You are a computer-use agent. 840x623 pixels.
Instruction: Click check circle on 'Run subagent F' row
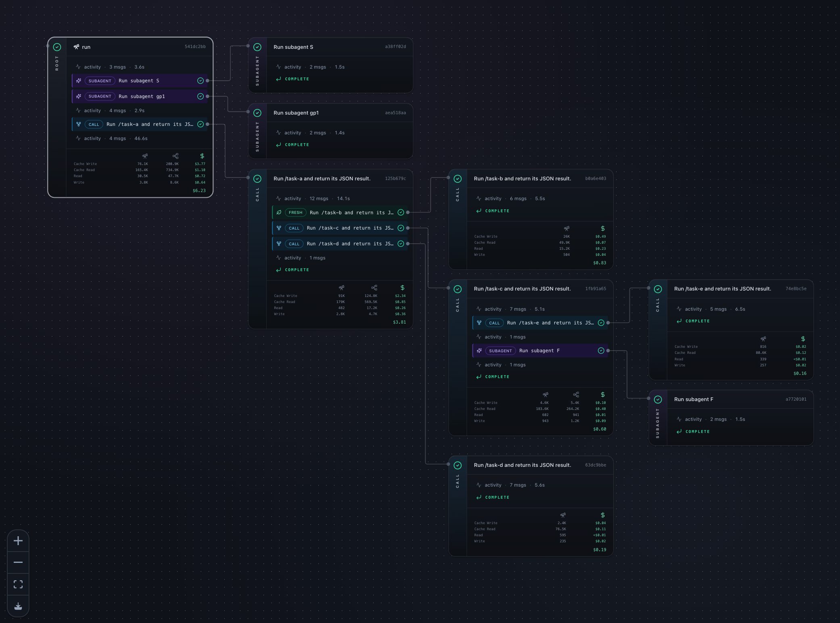601,351
